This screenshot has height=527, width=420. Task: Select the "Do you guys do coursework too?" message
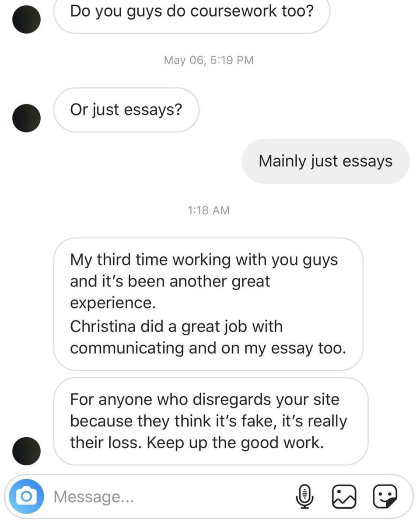192,13
